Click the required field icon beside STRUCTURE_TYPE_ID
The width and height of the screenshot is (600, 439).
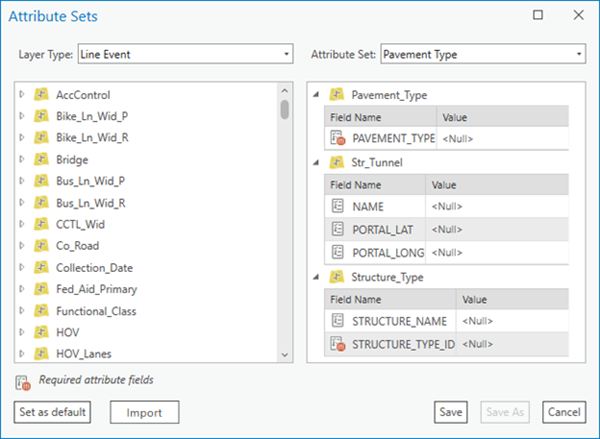[x=338, y=344]
